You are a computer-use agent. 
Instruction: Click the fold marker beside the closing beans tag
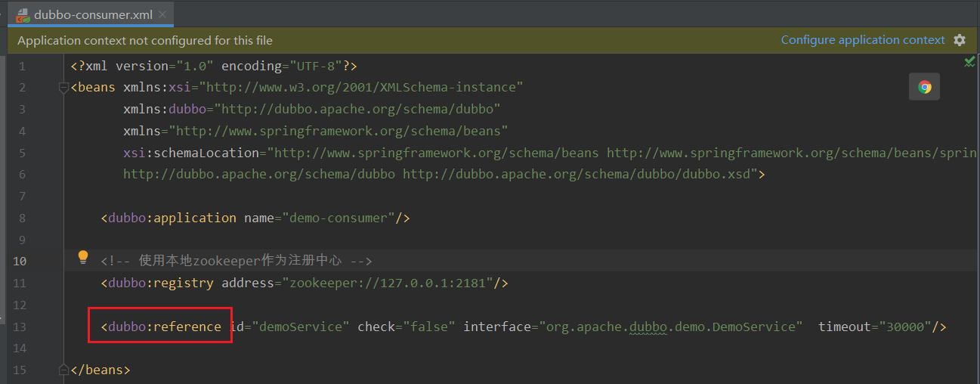(63, 370)
